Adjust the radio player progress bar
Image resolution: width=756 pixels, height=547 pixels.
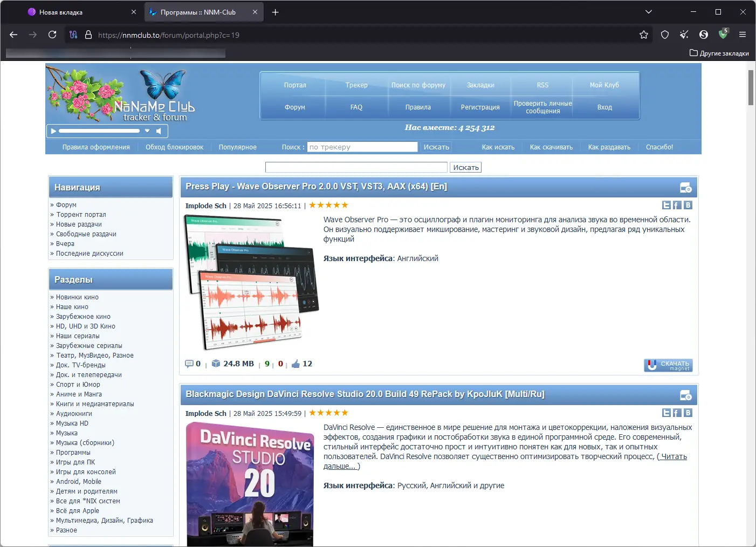(99, 131)
